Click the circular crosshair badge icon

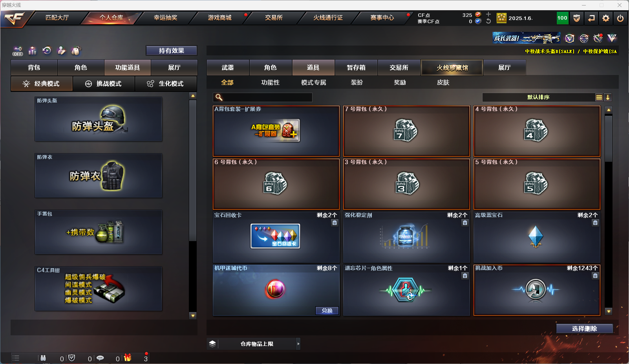click(x=584, y=38)
